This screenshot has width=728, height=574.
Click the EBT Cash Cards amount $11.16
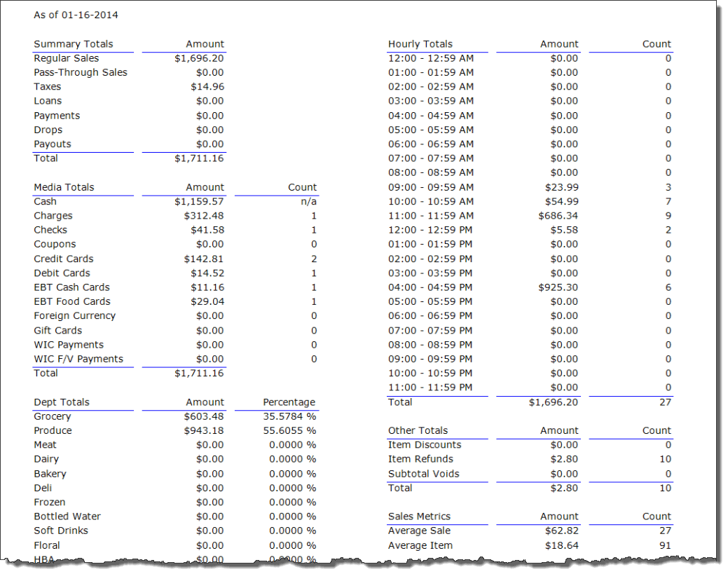207,287
